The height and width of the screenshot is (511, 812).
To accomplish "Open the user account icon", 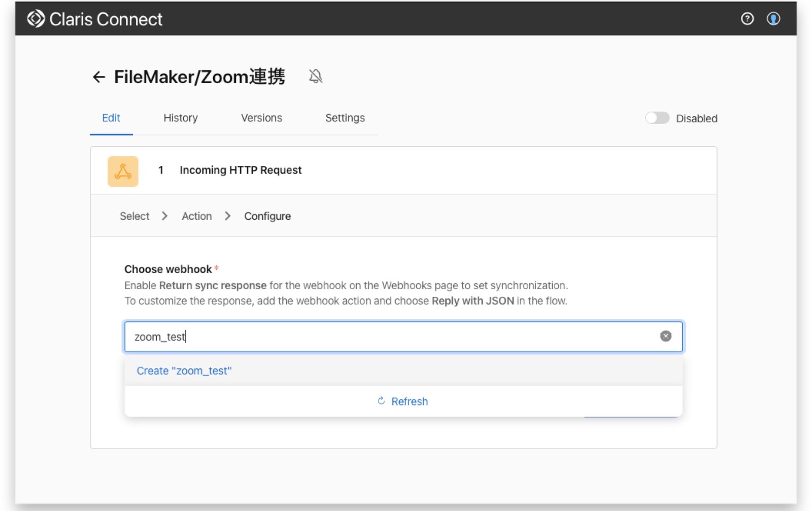I will click(773, 19).
